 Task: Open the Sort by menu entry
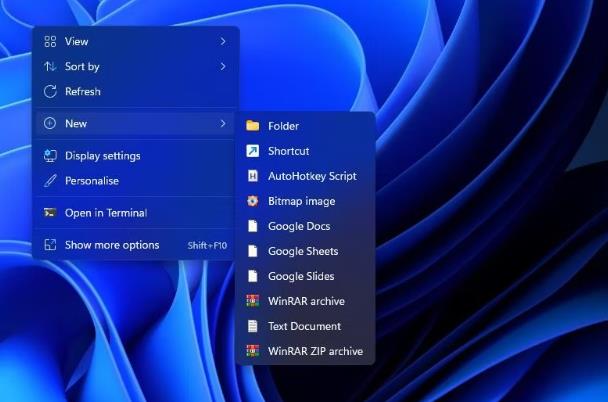coord(135,67)
